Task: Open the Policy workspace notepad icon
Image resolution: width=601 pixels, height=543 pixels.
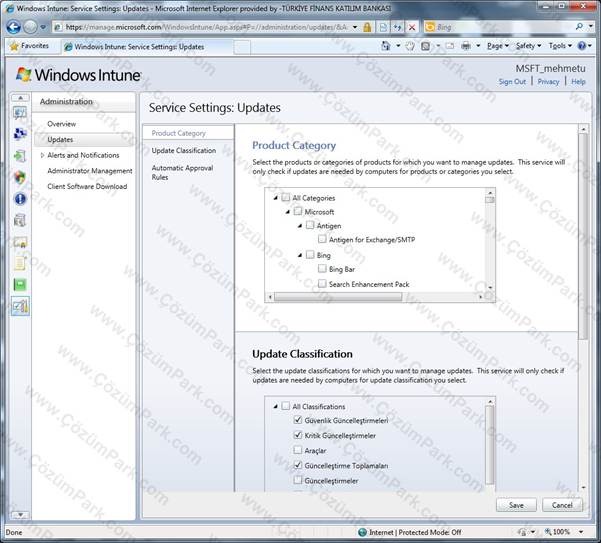Action: [x=20, y=263]
